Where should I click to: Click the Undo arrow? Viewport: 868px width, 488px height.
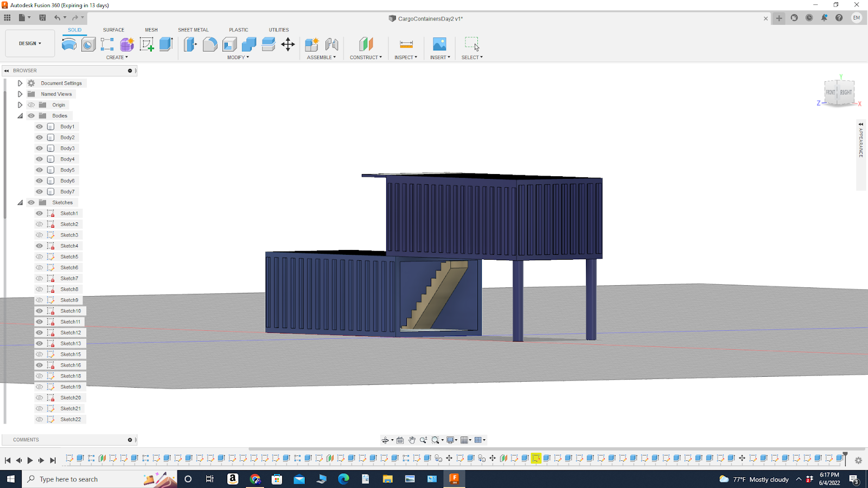pos(57,18)
